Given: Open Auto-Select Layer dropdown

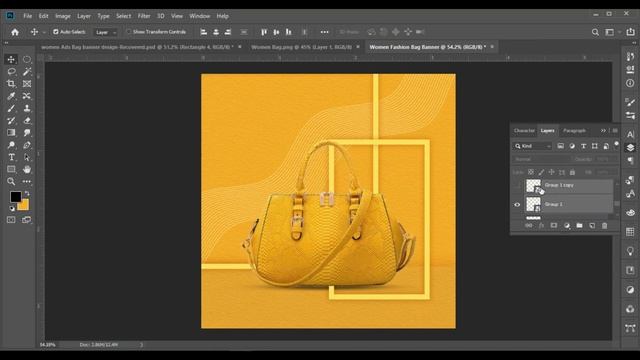Looking at the screenshot, I should pos(105,32).
